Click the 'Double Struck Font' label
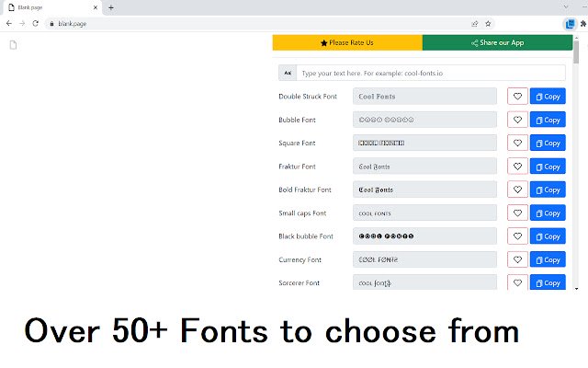This screenshot has height=368, width=588. (308, 97)
